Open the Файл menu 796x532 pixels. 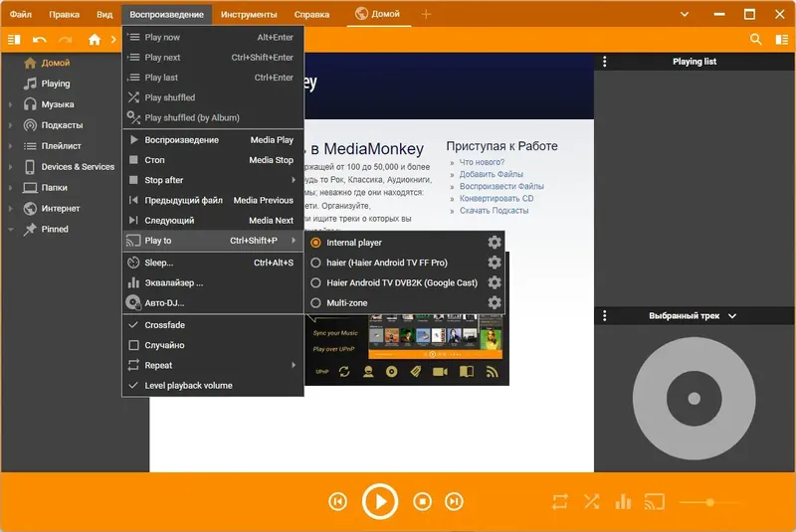click(21, 14)
